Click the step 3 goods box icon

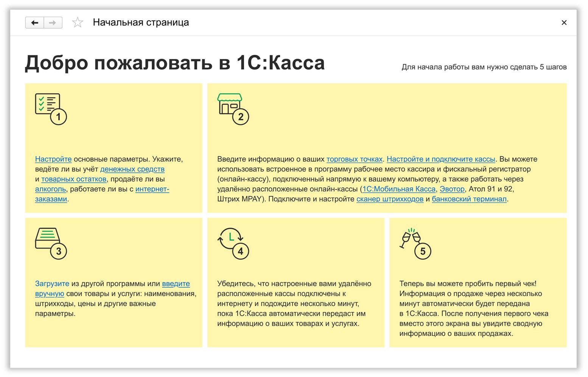pos(50,243)
